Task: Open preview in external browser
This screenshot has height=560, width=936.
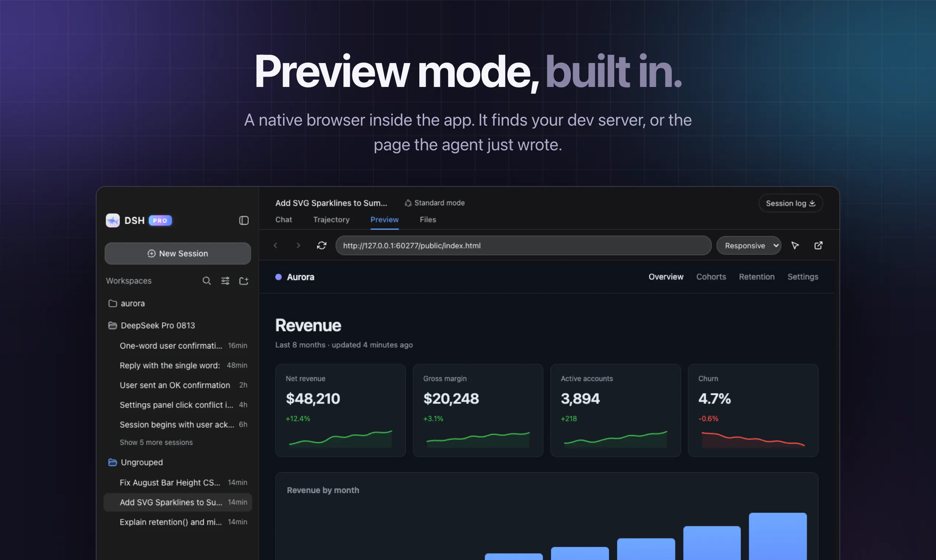Action: [x=818, y=246]
